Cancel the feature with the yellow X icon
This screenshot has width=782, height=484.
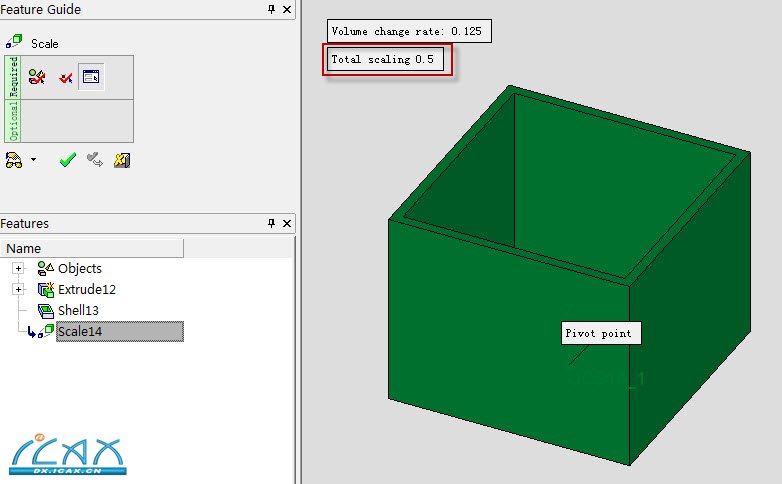tap(122, 160)
